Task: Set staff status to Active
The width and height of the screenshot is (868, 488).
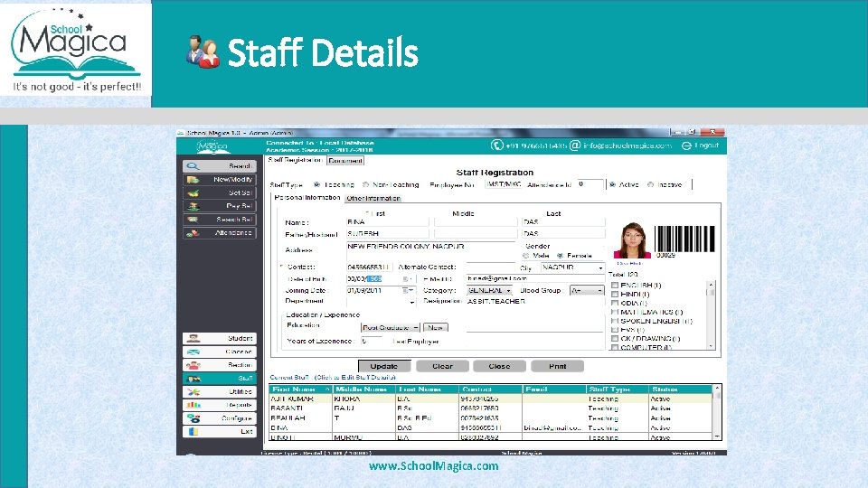Action: [612, 184]
